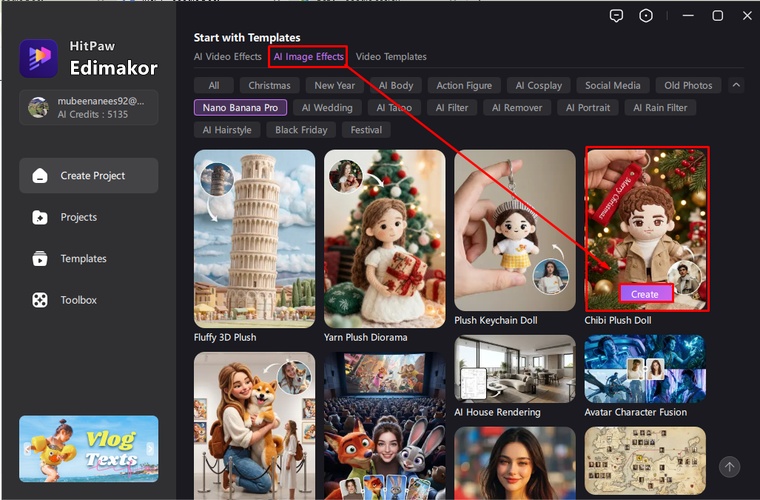Click the Avatar Character Fusion label
The image size is (760, 500).
click(636, 412)
